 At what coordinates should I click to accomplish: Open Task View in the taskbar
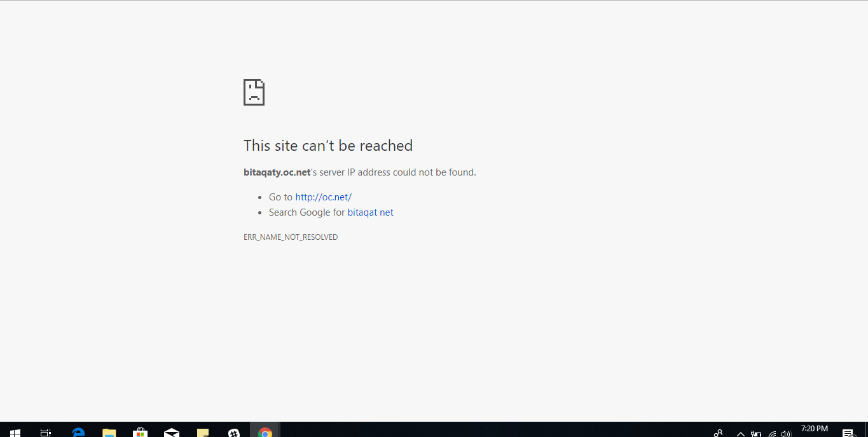coord(46,432)
